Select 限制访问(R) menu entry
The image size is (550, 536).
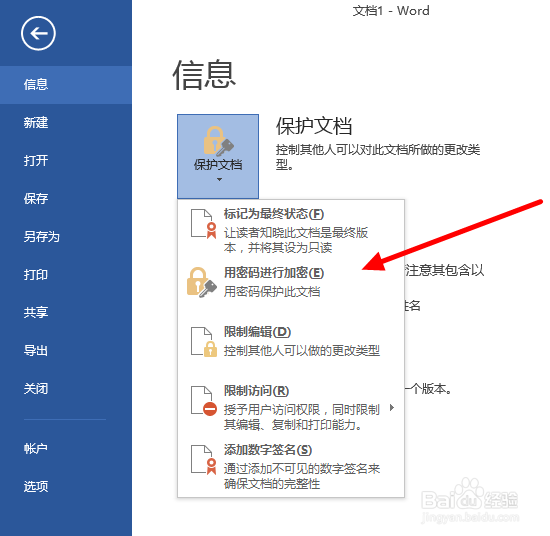[291, 407]
